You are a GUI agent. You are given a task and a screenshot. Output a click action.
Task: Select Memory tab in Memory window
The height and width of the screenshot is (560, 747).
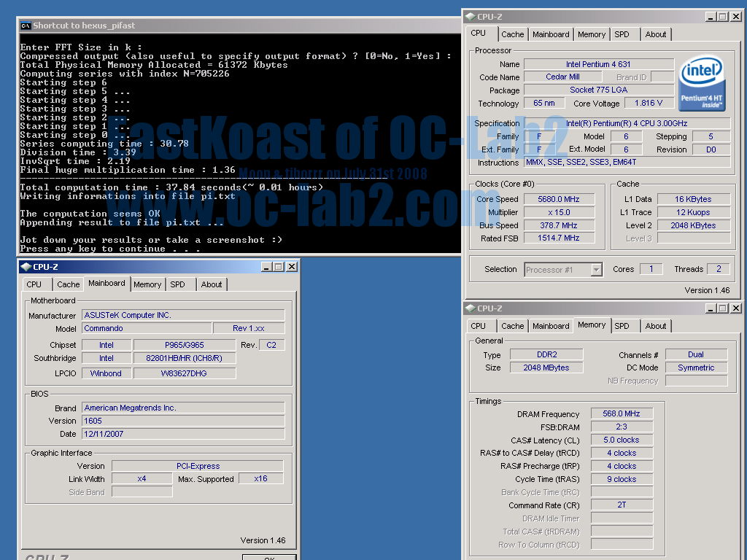592,324
